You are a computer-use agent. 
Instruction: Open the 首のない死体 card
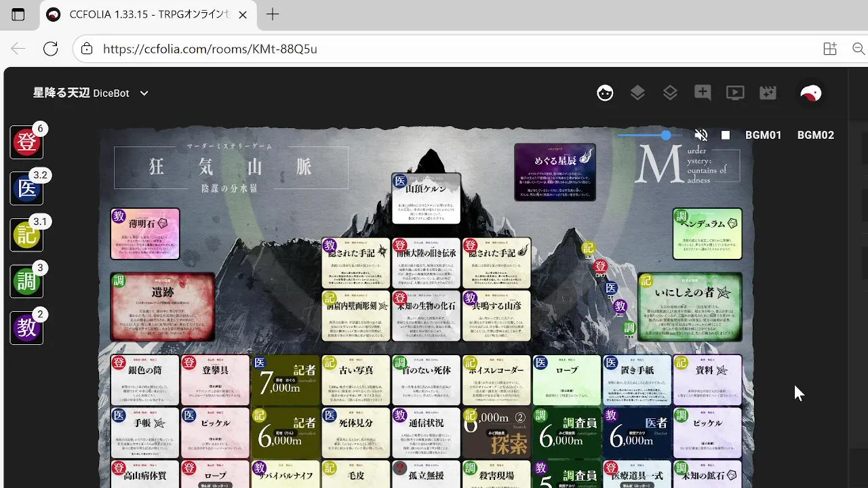(x=427, y=380)
